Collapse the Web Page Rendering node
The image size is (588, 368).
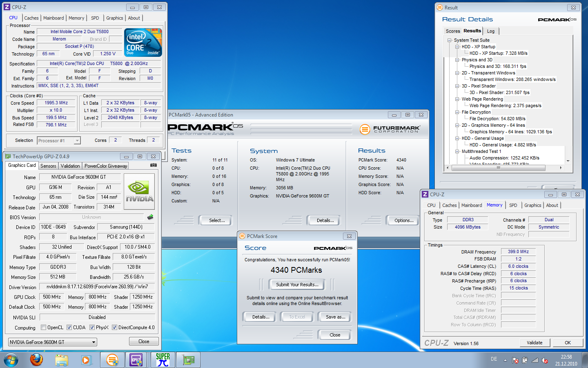[x=457, y=99]
